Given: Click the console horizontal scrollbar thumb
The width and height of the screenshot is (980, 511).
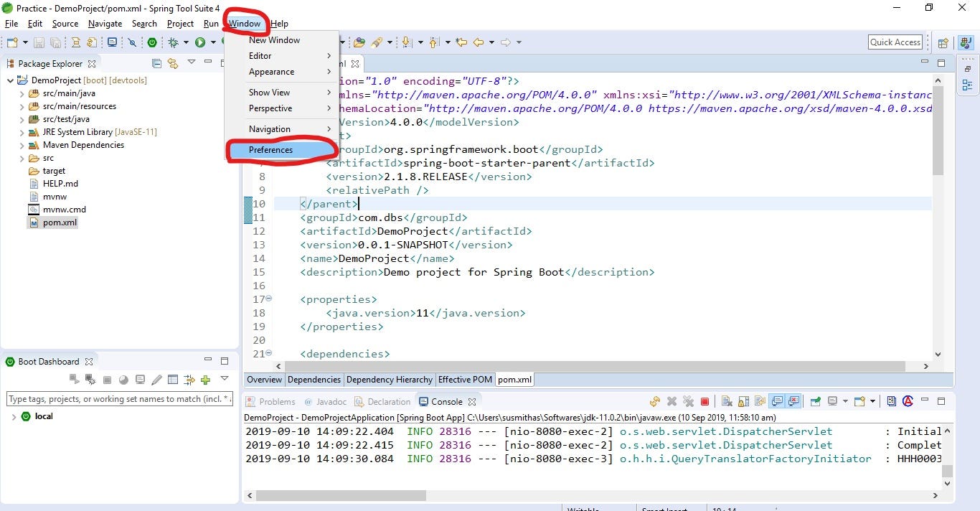Looking at the screenshot, I should pyautogui.click(x=341, y=495).
